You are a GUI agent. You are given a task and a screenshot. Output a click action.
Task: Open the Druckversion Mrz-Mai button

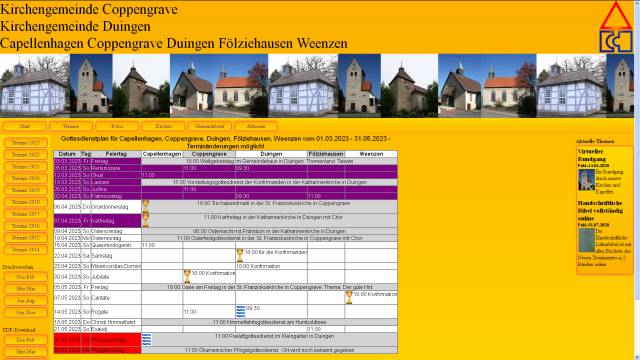[26, 289]
